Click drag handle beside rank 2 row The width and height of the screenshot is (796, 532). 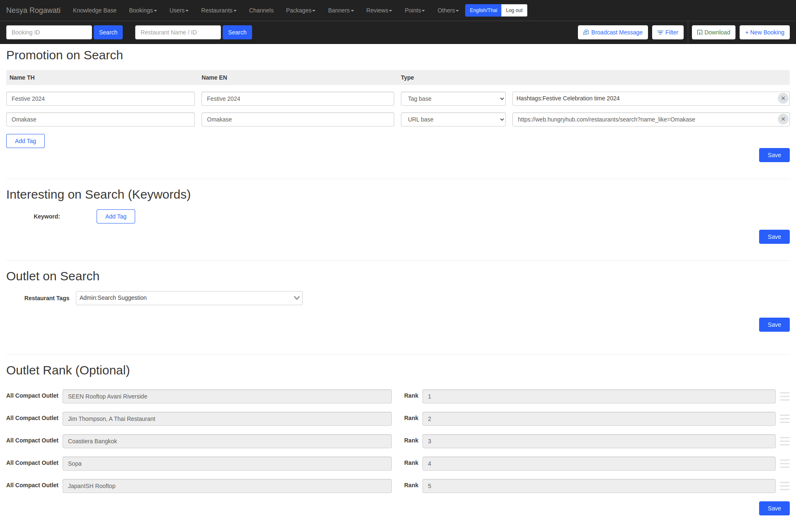click(784, 419)
